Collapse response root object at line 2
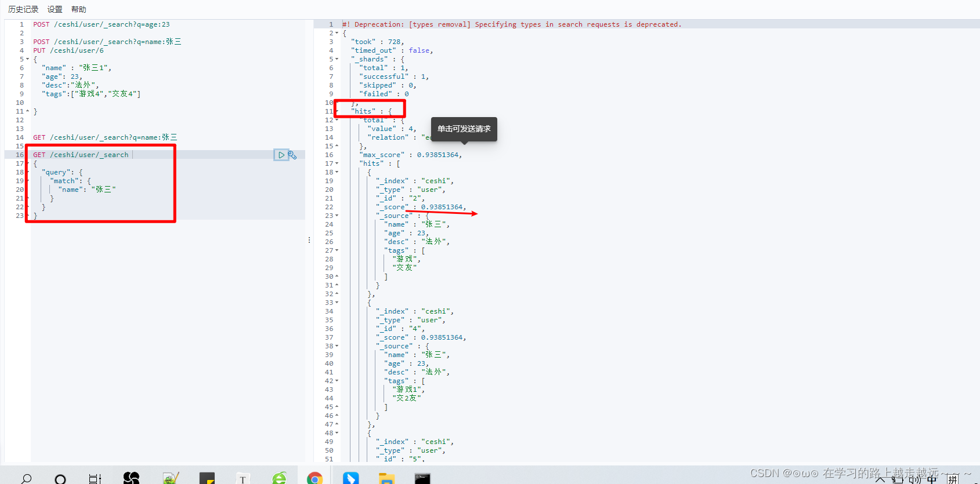 pyautogui.click(x=337, y=33)
